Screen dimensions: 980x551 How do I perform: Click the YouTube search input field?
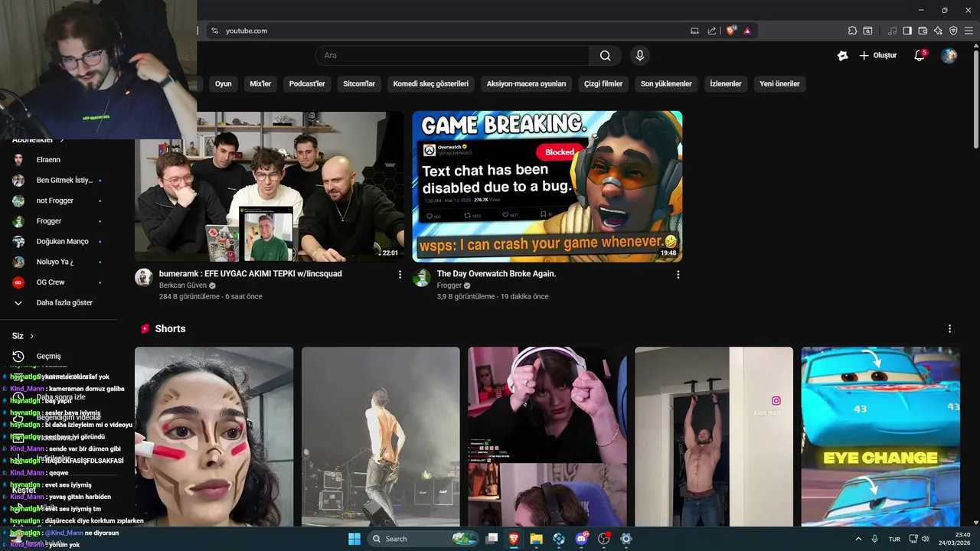452,55
